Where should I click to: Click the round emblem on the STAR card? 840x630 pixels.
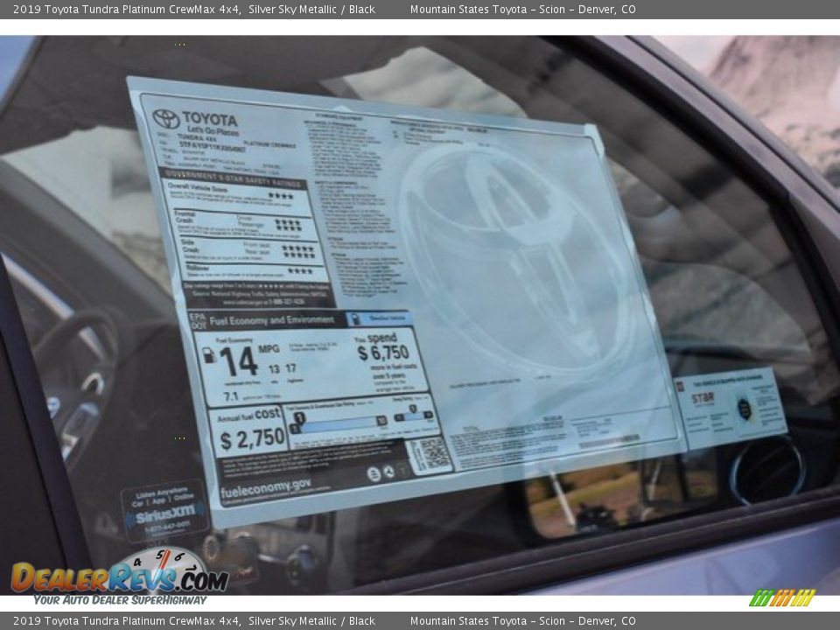click(744, 408)
